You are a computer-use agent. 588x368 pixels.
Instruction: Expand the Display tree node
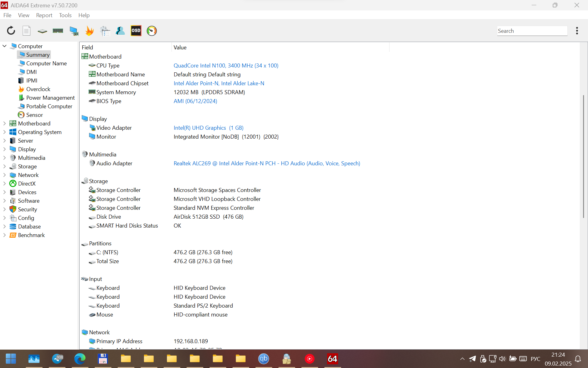5,149
